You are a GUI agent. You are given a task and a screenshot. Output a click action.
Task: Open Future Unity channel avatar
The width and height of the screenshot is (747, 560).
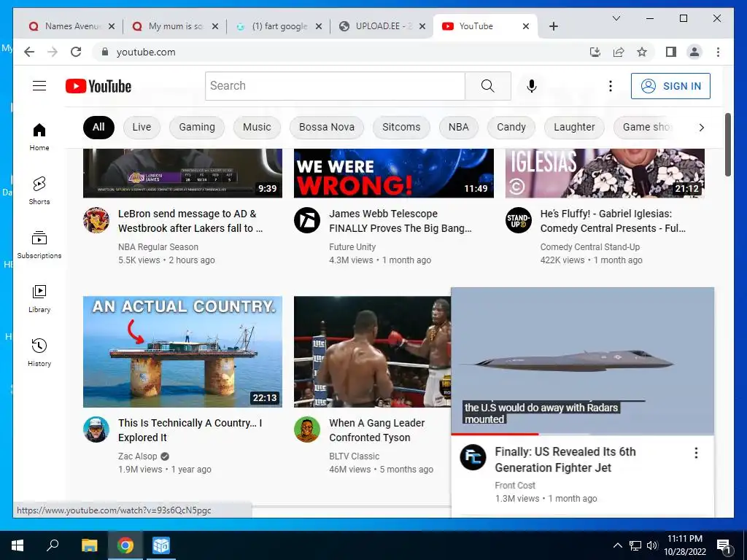pyautogui.click(x=307, y=220)
